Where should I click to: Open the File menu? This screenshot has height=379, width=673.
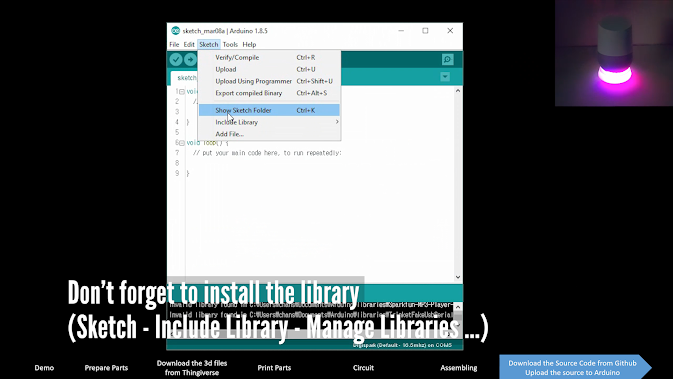coord(174,44)
